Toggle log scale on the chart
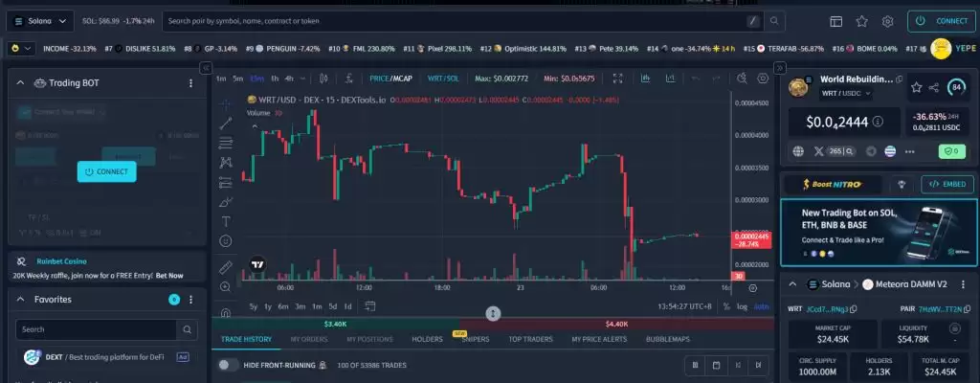This screenshot has width=980, height=383. click(x=743, y=306)
